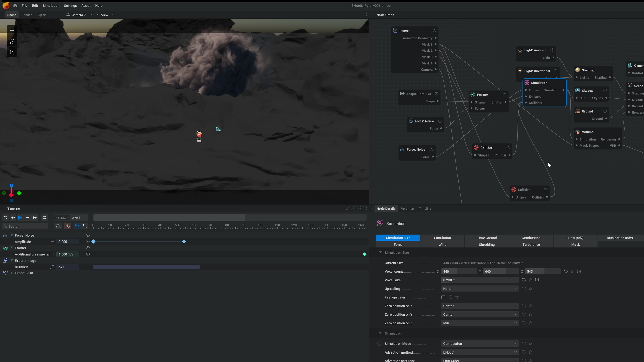Click the curve editor icon beside Search
Viewport: 644px width, 362px height.
click(58, 226)
